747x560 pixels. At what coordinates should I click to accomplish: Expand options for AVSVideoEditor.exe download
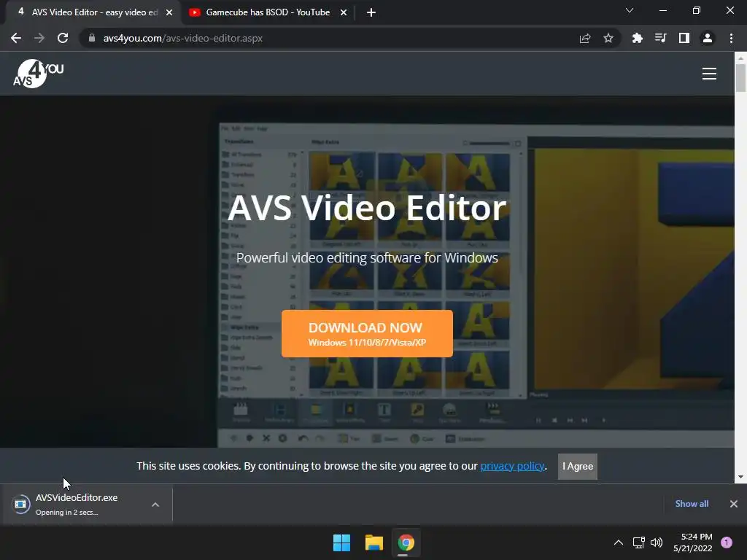pos(155,505)
